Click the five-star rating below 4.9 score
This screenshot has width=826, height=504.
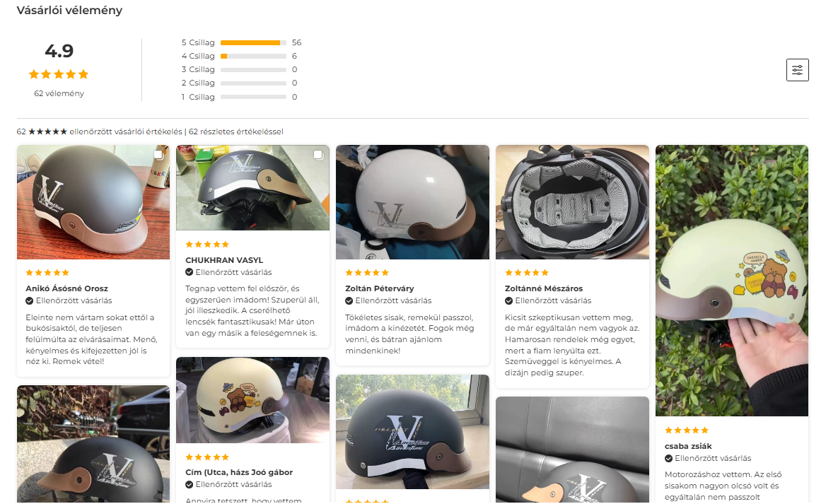[59, 74]
